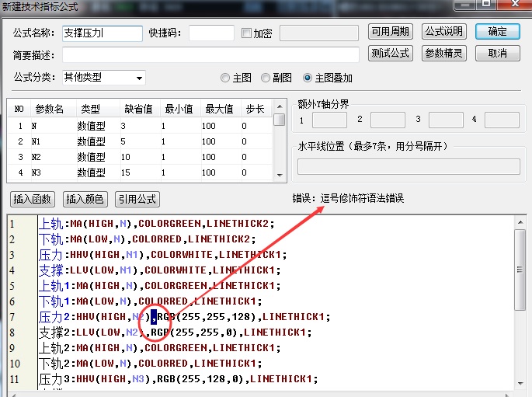Click the 简要描述 description field

[210, 54]
